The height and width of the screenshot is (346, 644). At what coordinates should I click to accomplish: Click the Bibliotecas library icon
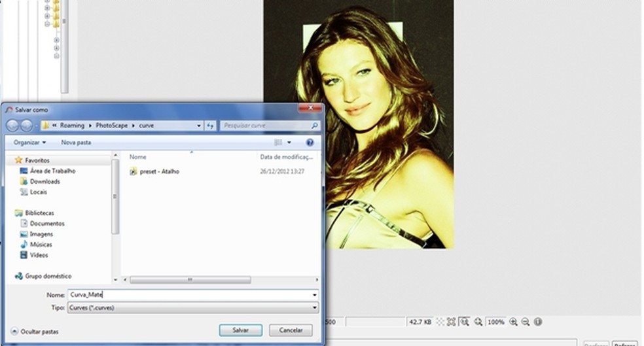click(x=18, y=213)
